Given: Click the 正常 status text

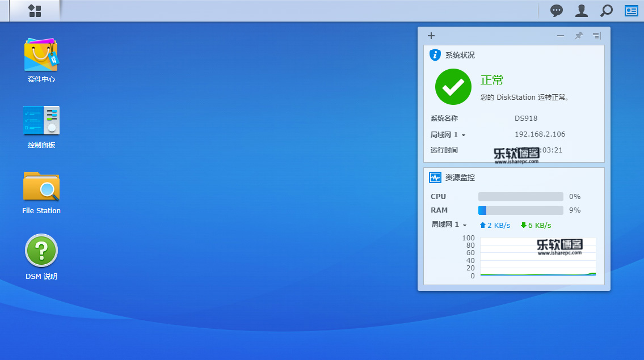Looking at the screenshot, I should 491,80.
